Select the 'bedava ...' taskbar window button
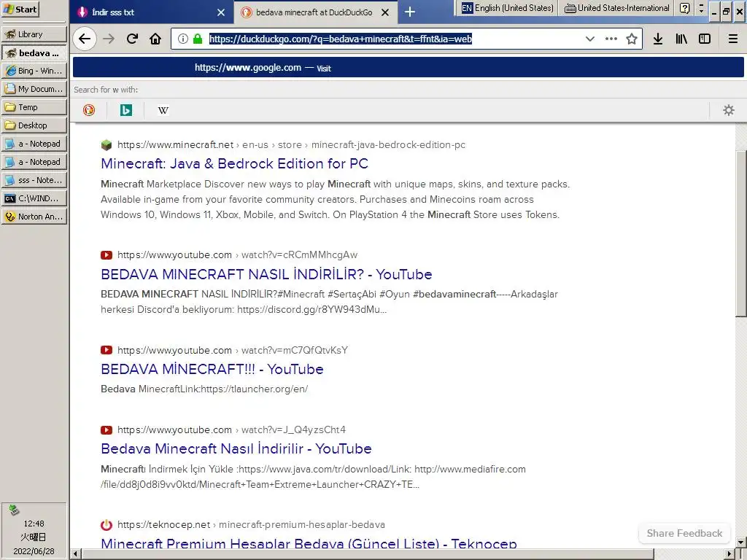This screenshot has height=560, width=747. [x=34, y=52]
